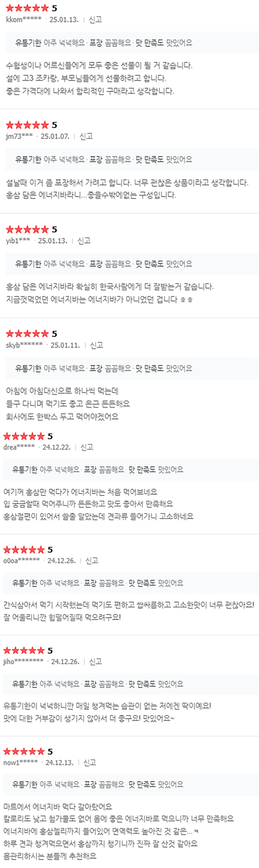Report the jm73*** review via 신고
259x868 pixels.
click(86, 137)
